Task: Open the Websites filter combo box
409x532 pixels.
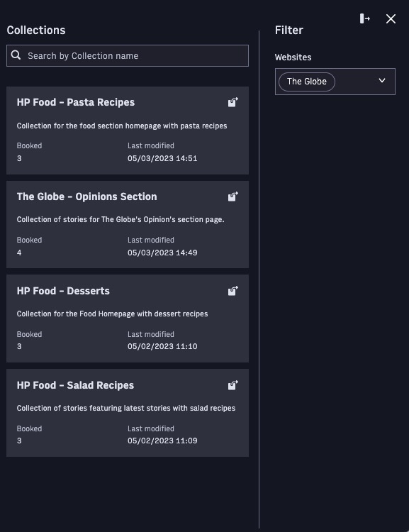Action: tap(335, 82)
